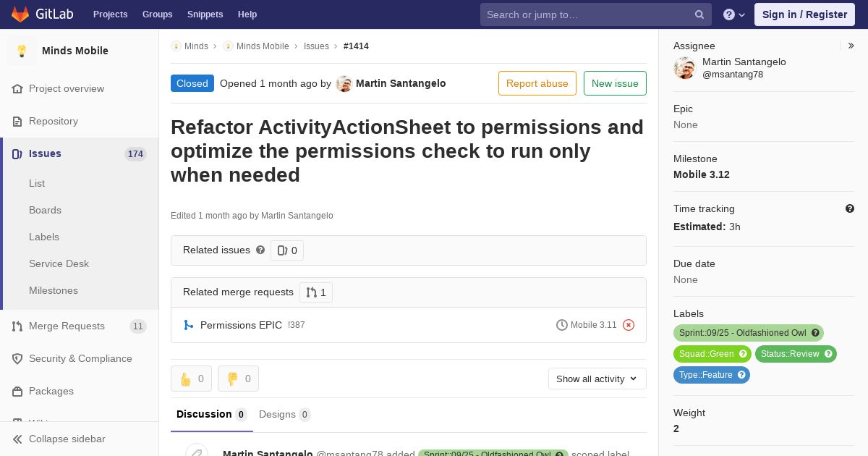Click the thumbs up reaction

coord(191,379)
